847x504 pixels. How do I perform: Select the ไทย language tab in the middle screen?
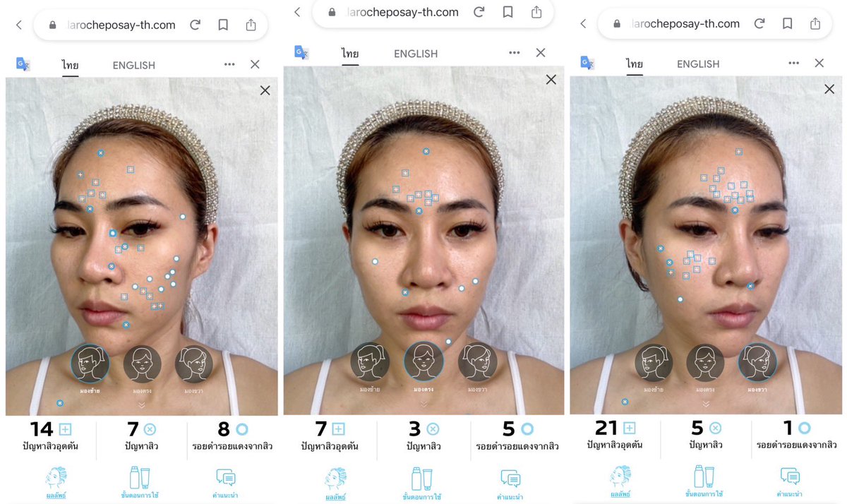point(350,54)
